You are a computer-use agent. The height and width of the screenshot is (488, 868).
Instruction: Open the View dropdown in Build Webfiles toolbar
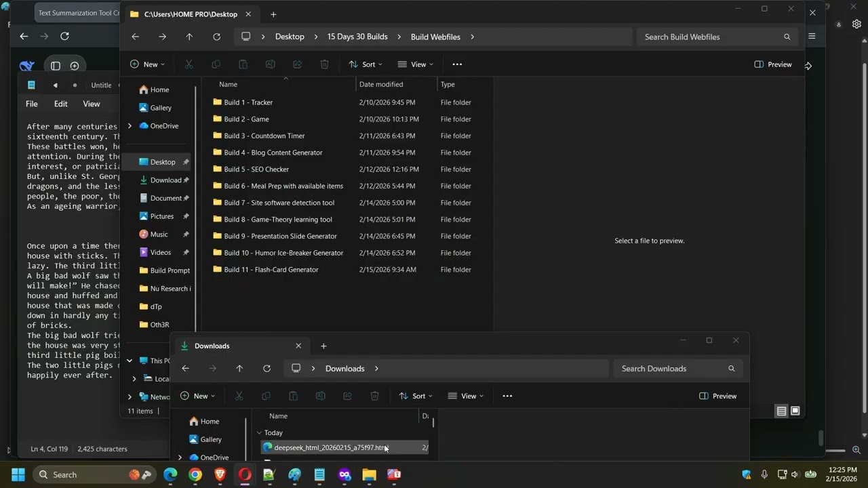point(416,64)
